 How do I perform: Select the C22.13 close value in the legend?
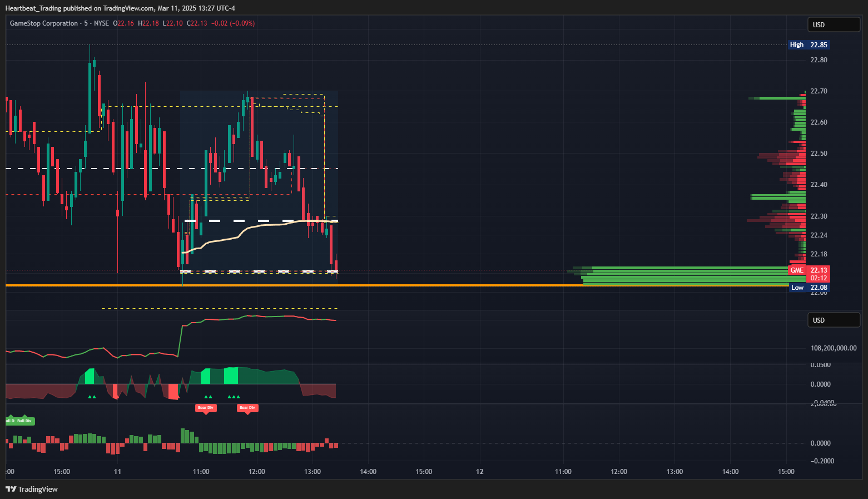[197, 23]
